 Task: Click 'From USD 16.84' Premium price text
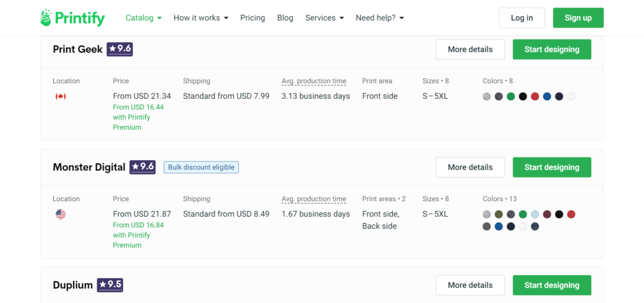click(138, 225)
